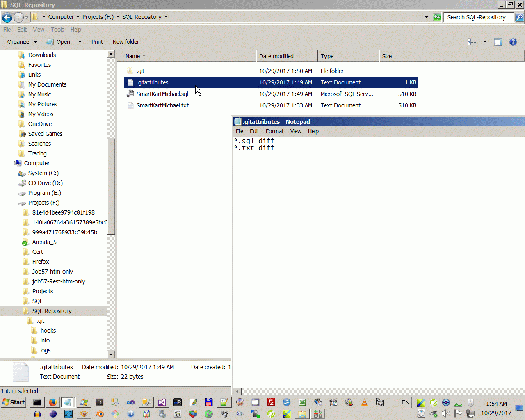Click the network tray icon
Screen dimensions: 525x420
coord(470,413)
